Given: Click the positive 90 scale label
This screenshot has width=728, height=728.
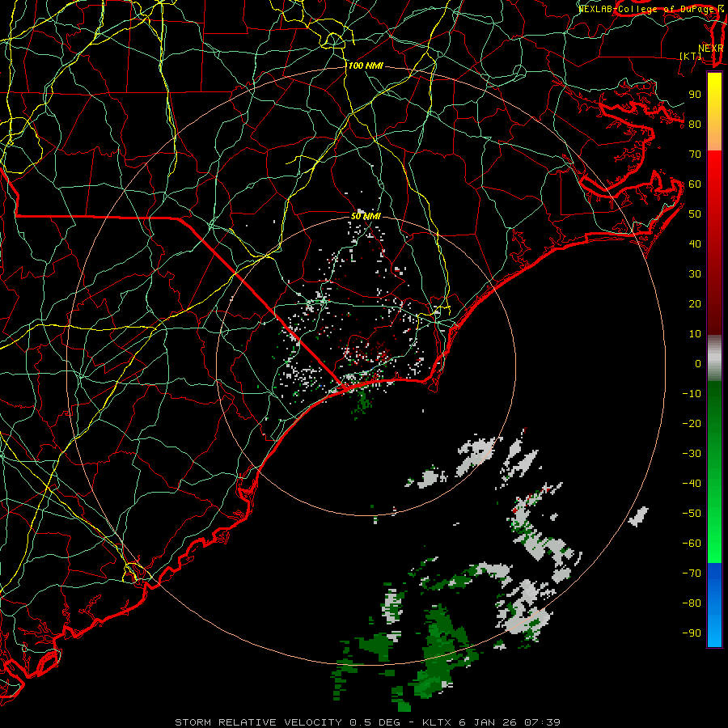Looking at the screenshot, I should (x=695, y=95).
